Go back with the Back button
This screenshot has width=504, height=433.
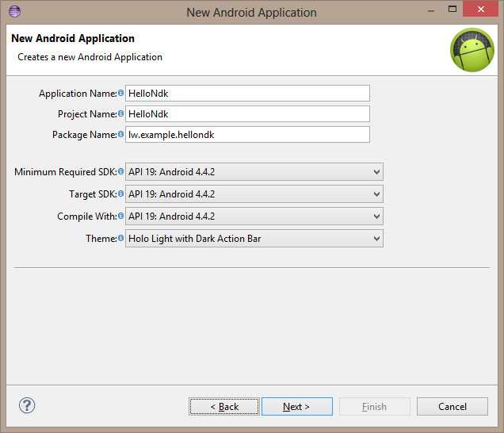click(224, 407)
